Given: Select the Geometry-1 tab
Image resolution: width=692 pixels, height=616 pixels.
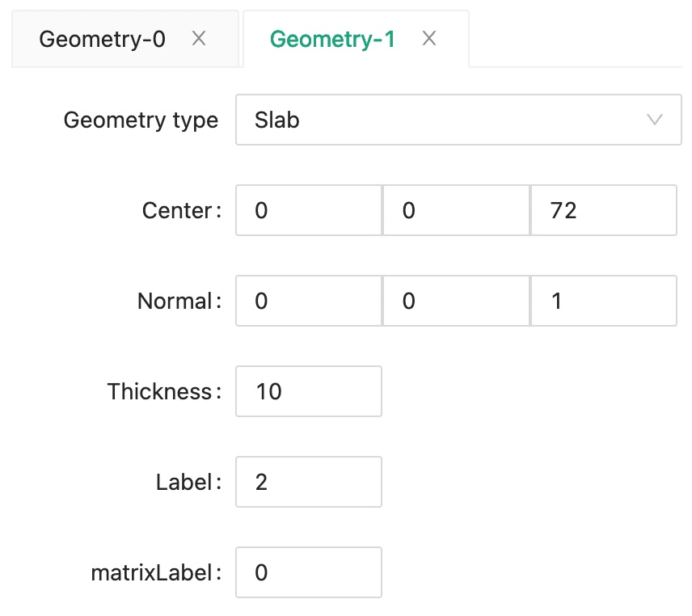Looking at the screenshot, I should 332,39.
